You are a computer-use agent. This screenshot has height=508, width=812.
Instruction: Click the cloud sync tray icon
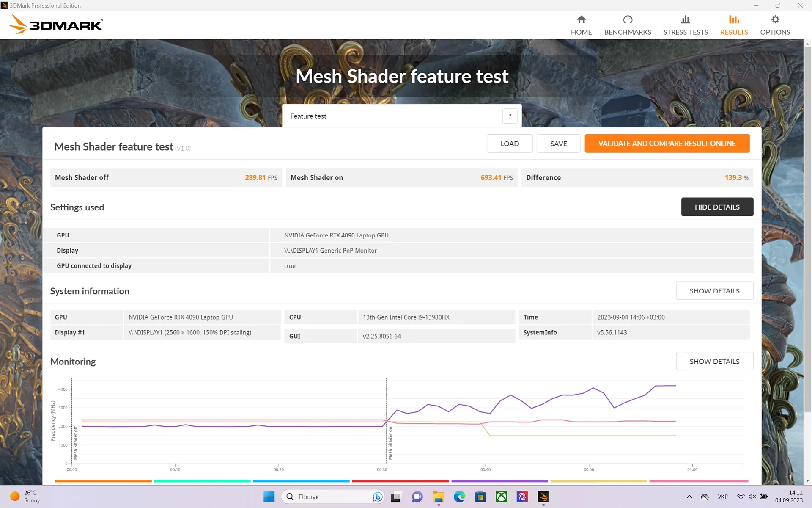pyautogui.click(x=705, y=497)
